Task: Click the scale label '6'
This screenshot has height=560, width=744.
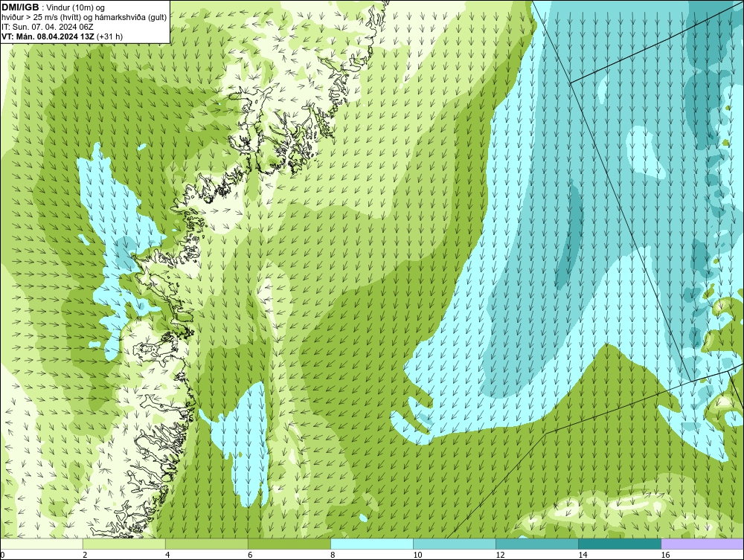Action: [249, 555]
